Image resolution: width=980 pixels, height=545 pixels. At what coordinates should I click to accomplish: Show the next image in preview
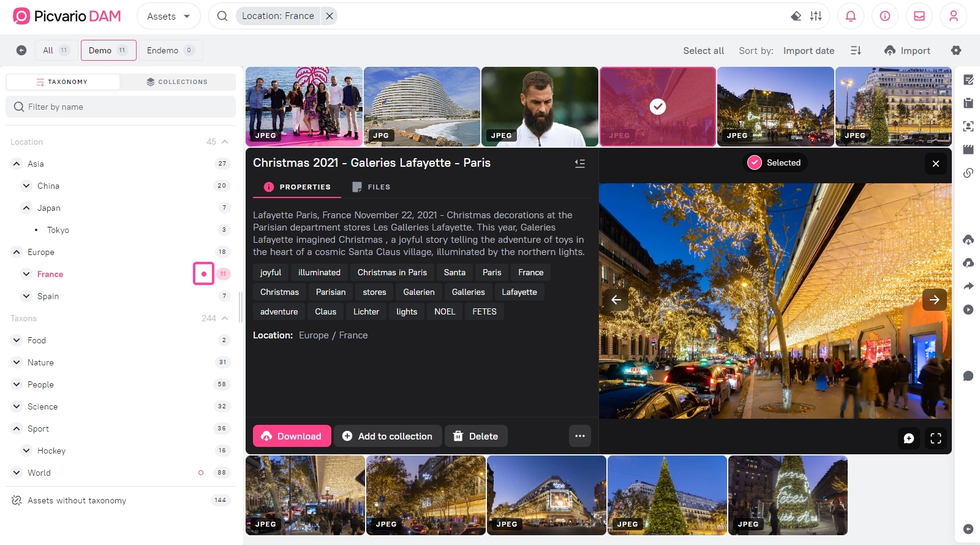point(935,300)
